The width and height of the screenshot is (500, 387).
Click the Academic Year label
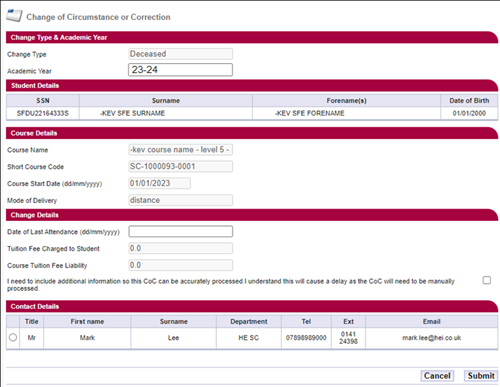tap(29, 71)
